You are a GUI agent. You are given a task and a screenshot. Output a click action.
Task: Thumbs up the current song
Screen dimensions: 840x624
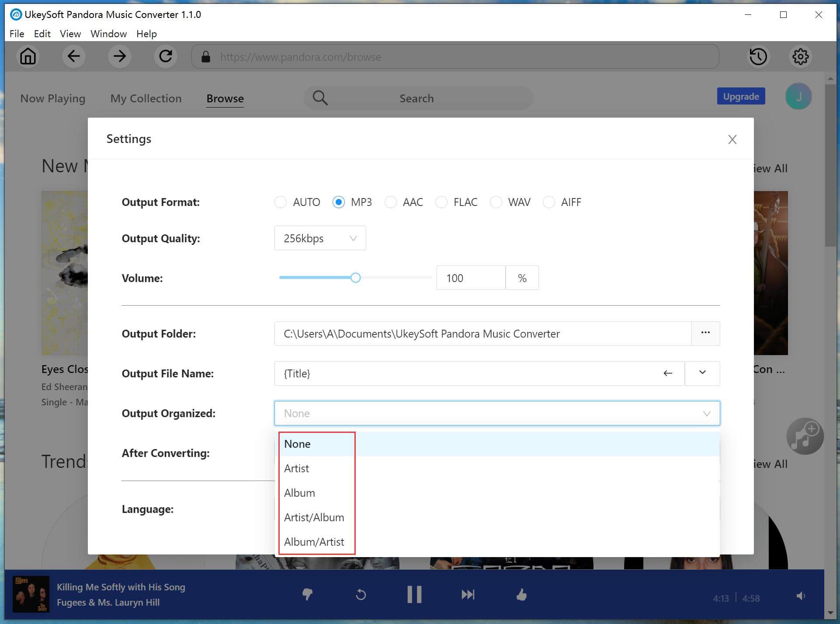pos(521,595)
